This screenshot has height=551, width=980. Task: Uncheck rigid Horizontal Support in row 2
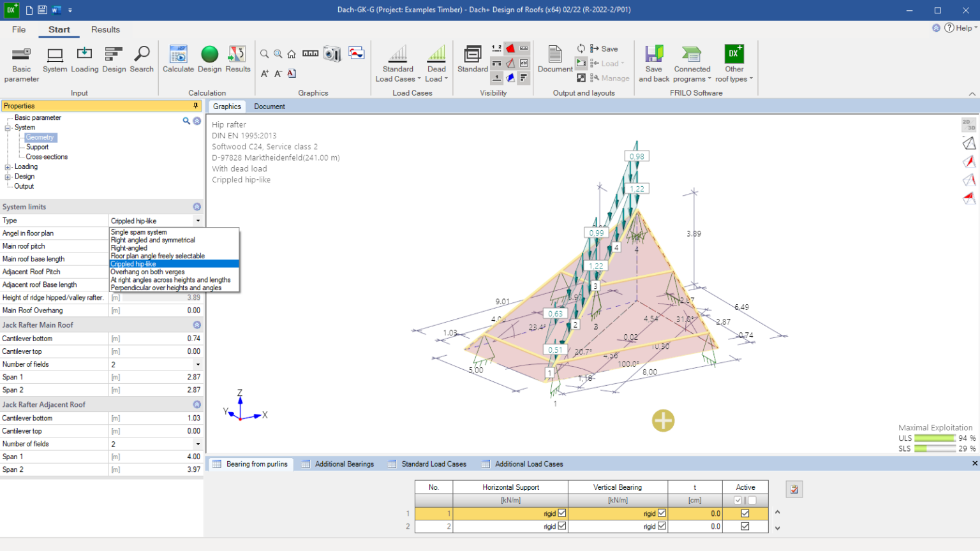[562, 526]
